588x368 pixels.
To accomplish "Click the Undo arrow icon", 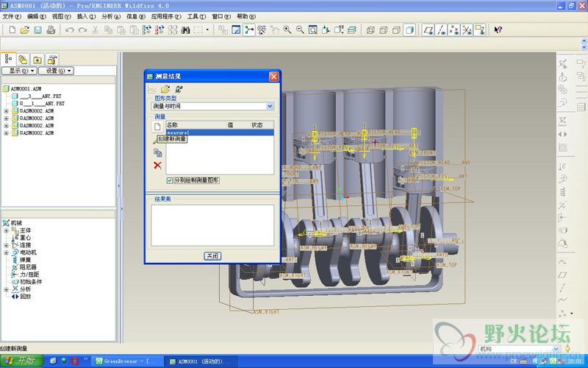I will point(69,29).
